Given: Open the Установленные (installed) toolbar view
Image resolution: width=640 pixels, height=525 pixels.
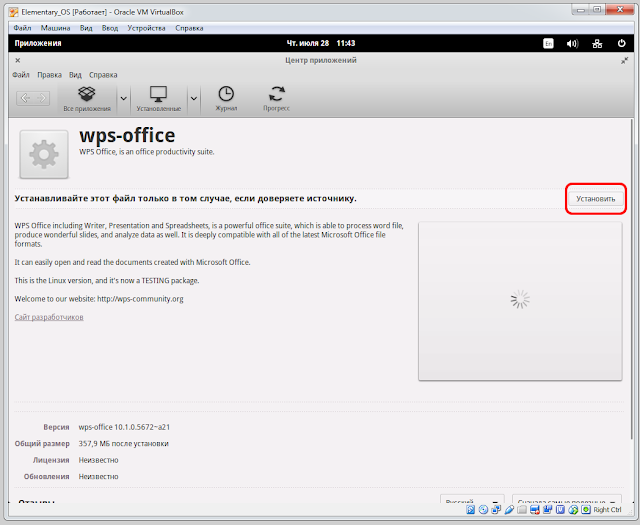Looking at the screenshot, I should pyautogui.click(x=158, y=99).
